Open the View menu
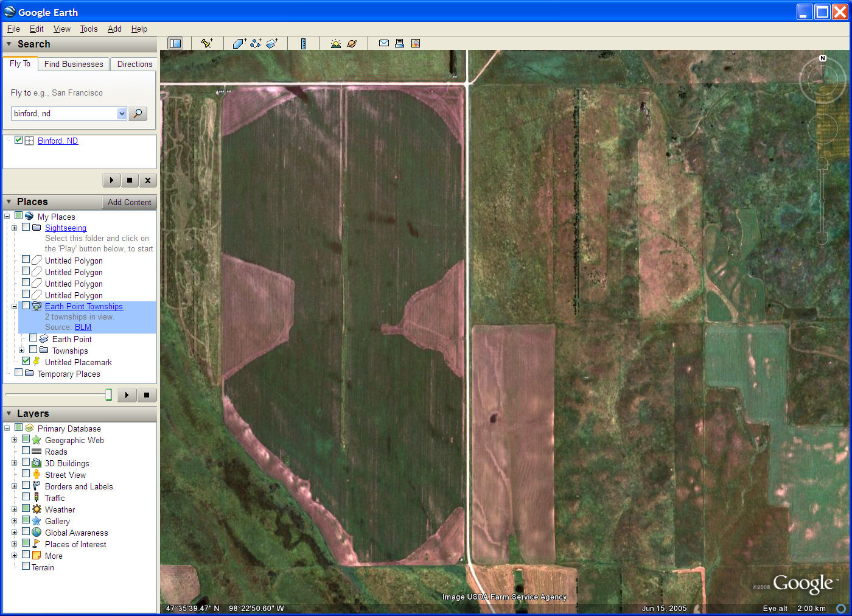The height and width of the screenshot is (616, 852). point(62,29)
